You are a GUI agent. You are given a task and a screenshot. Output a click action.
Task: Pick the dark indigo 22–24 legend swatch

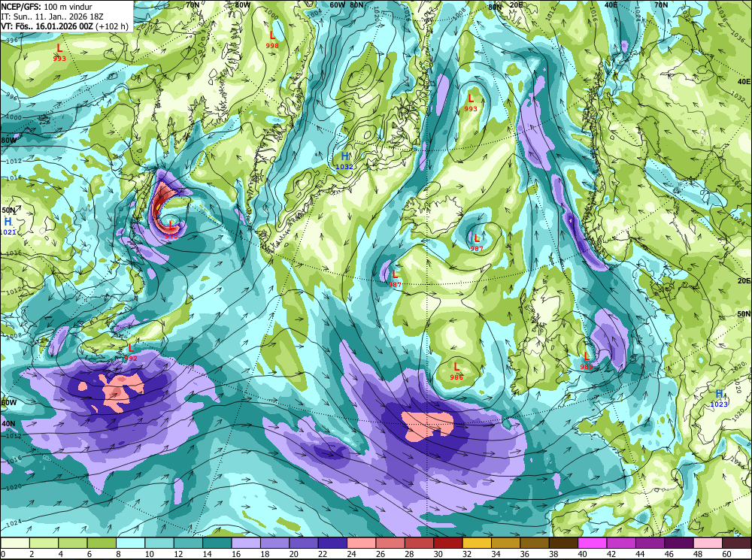[x=333, y=543]
